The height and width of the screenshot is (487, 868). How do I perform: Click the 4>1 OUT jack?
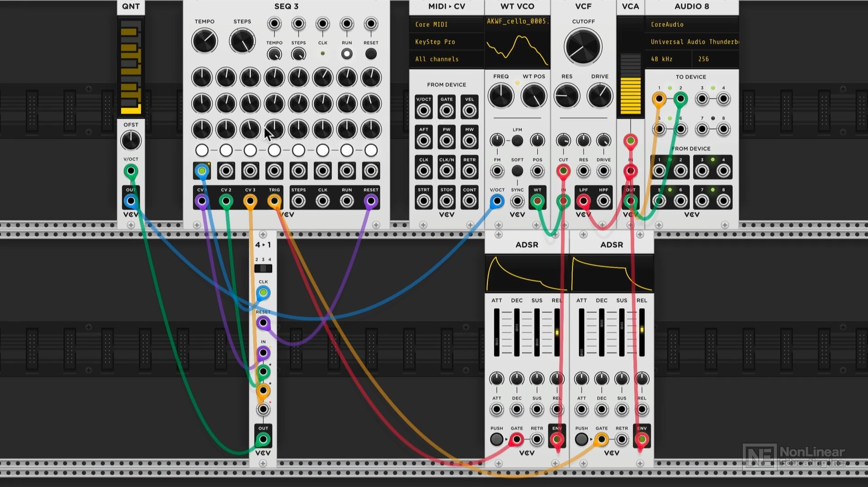pos(263,439)
